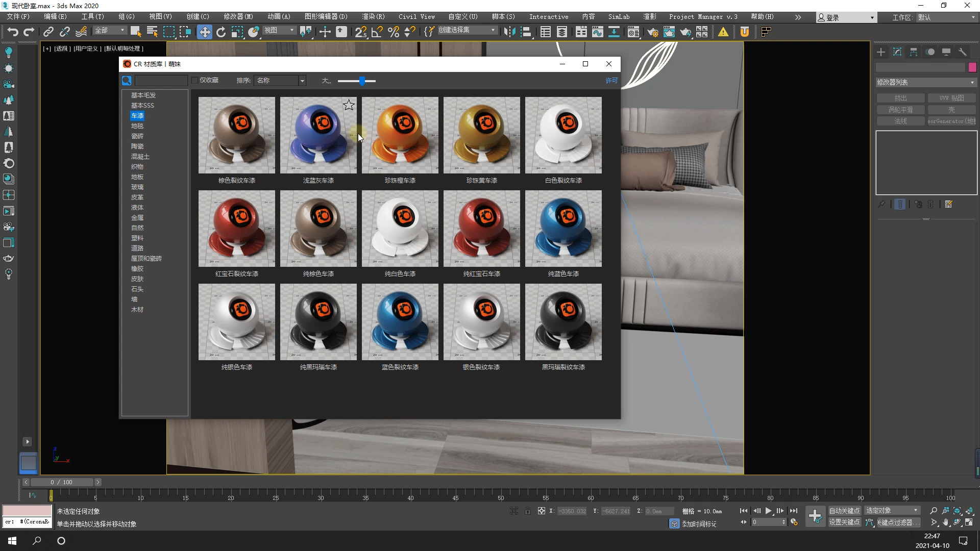980x551 pixels.
Task: Open the Display panel tab
Action: [x=946, y=52]
